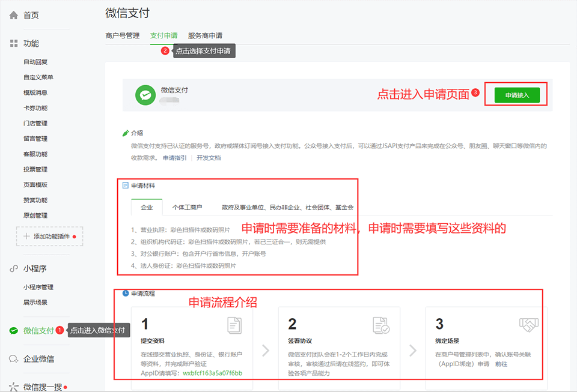Open 自动回复 in the sidebar
The image size is (577, 392).
click(35, 62)
